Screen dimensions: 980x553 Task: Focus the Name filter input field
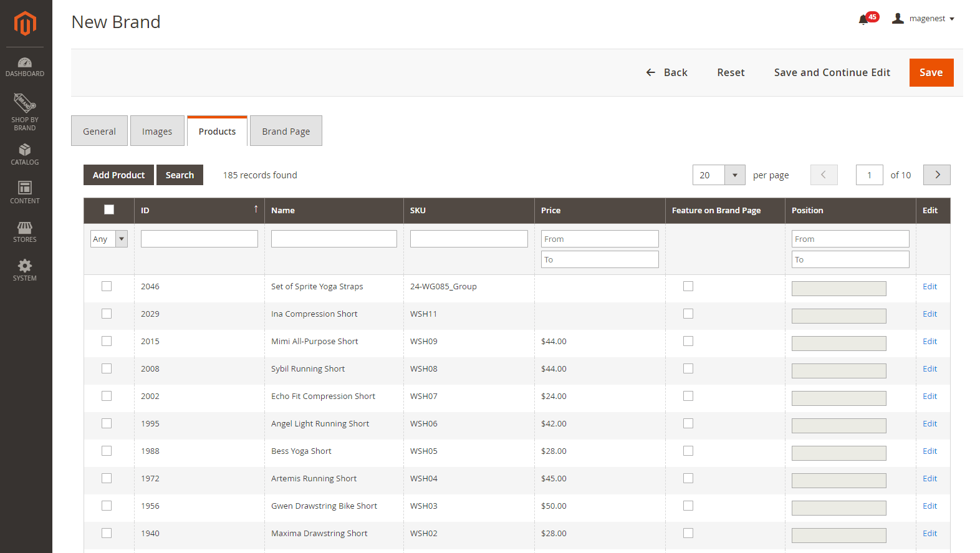334,239
